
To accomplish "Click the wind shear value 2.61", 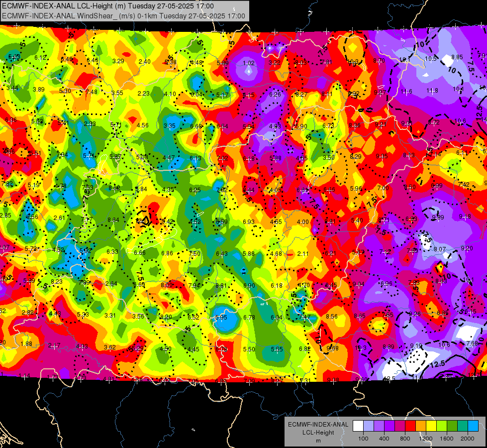I will (x=59, y=218).
